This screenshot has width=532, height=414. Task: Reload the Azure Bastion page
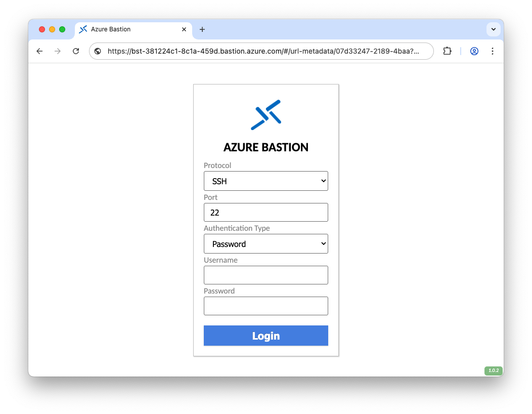tap(76, 51)
